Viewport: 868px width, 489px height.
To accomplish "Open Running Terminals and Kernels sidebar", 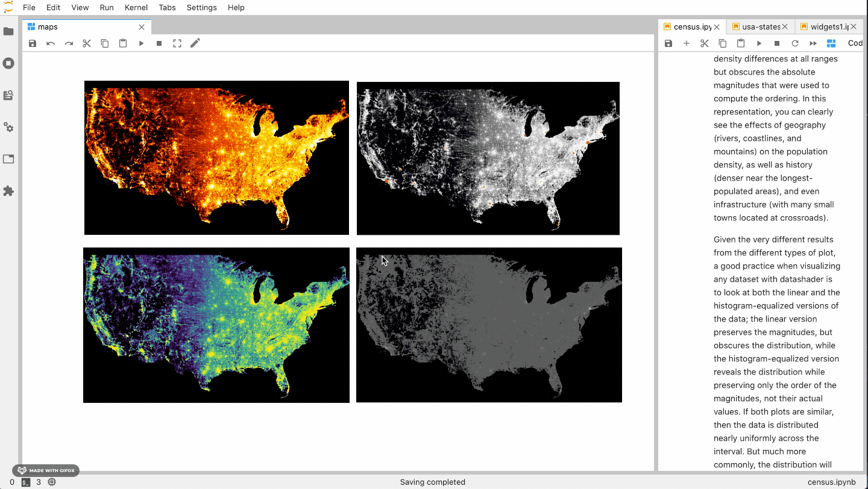I will [x=8, y=63].
